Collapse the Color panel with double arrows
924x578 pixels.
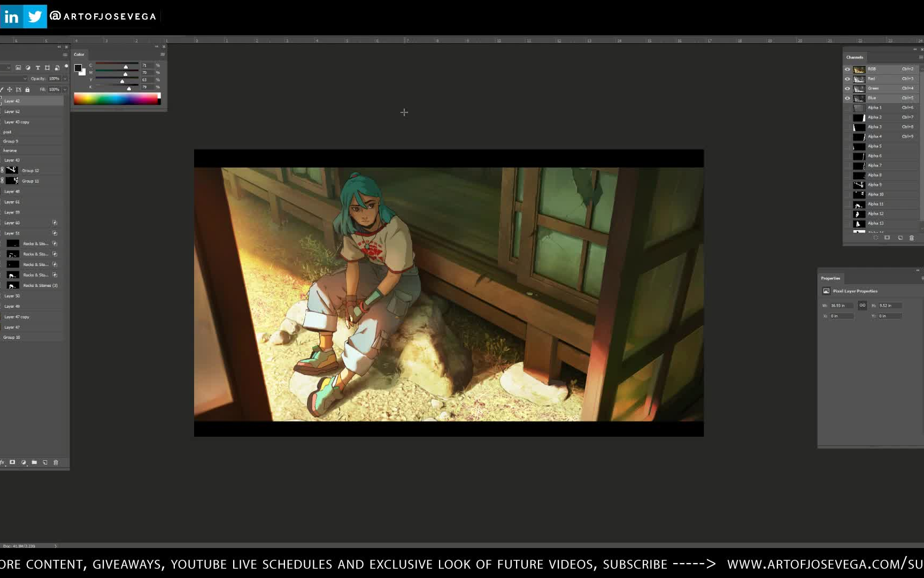157,47
